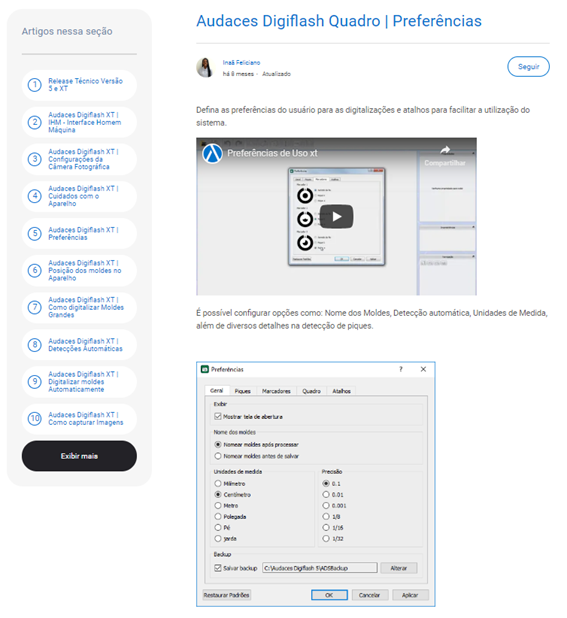Confirm with the OK button
This screenshot has width=567, height=618.
coord(329,595)
